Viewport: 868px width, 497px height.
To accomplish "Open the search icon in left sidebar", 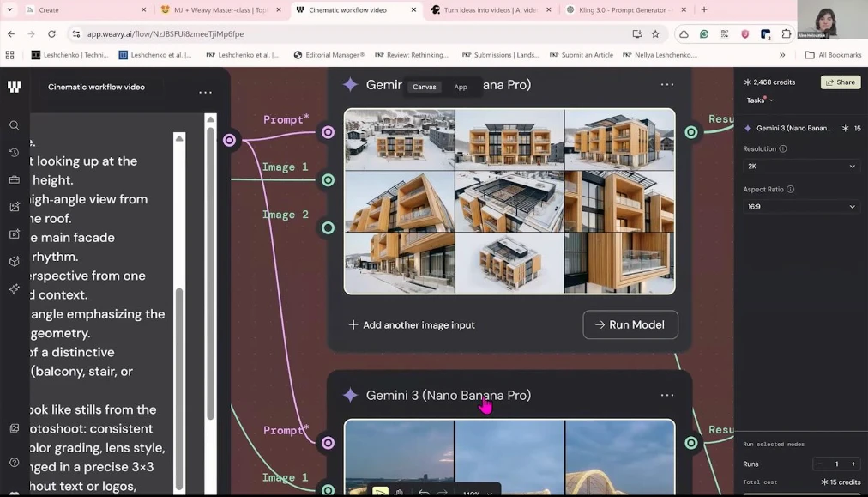I will [x=14, y=125].
